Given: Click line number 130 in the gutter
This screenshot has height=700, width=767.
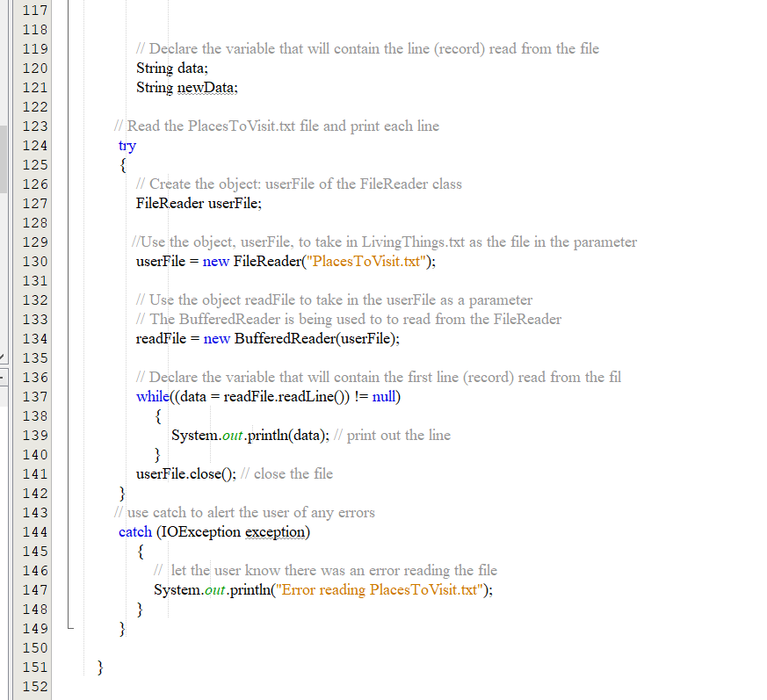Looking at the screenshot, I should pyautogui.click(x=35, y=262).
